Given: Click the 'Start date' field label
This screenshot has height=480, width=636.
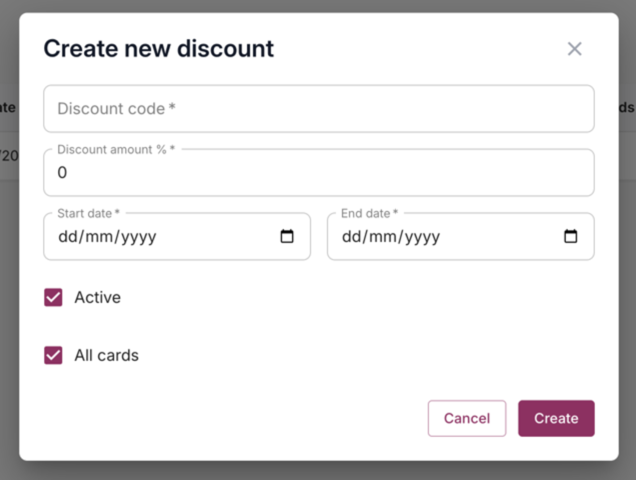Looking at the screenshot, I should (88, 213).
